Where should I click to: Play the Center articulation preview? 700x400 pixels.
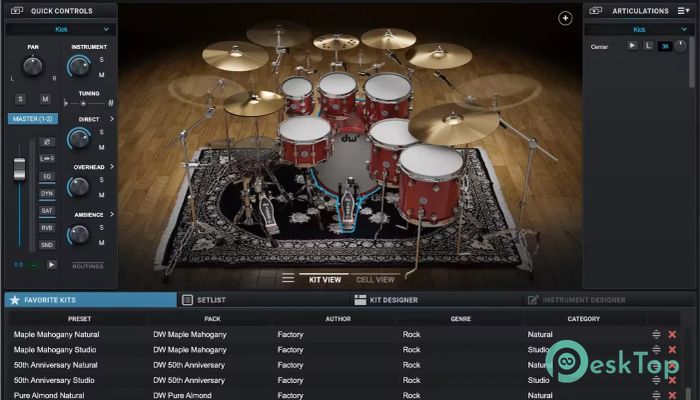tap(632, 46)
